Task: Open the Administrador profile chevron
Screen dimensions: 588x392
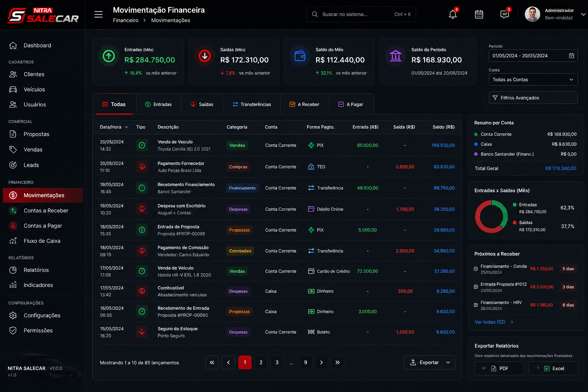Action: click(583, 14)
